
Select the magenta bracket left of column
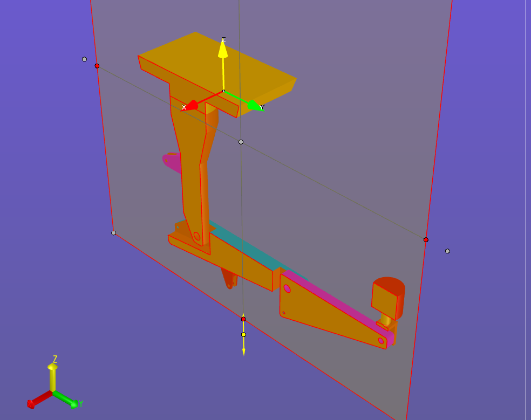172,162
